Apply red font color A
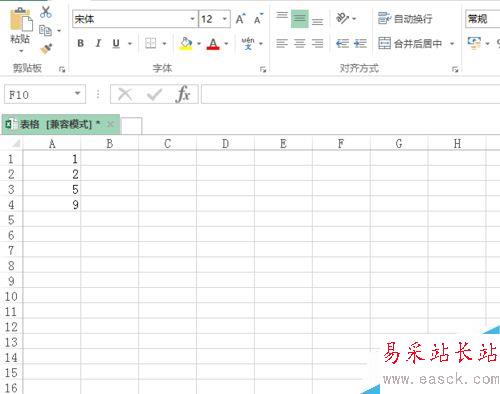 point(213,43)
